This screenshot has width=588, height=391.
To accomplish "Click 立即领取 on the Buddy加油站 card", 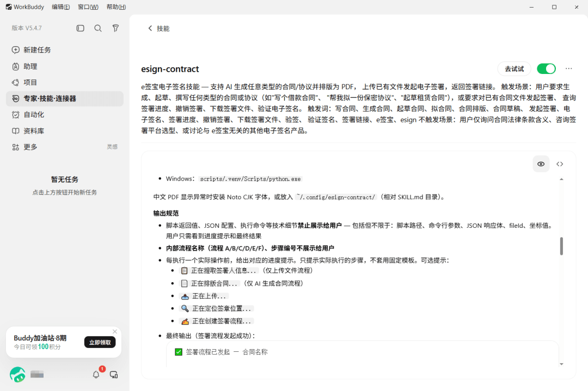I will (100, 342).
